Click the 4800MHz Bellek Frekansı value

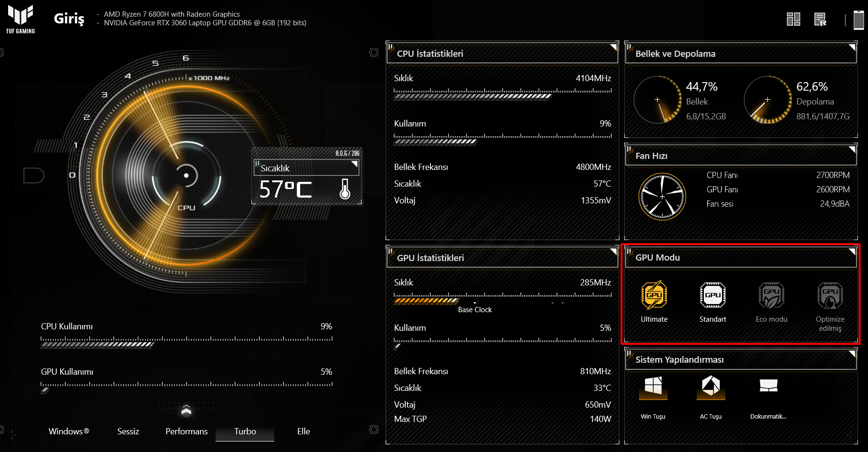[593, 167]
